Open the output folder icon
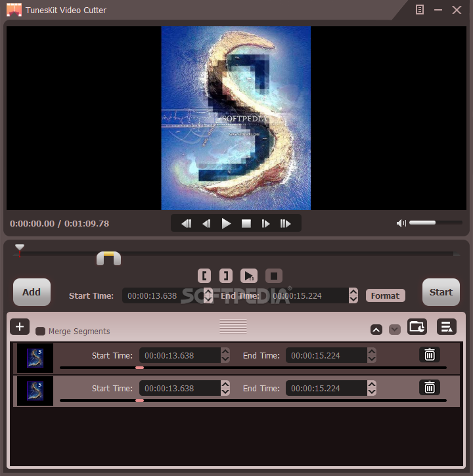The image size is (473, 476). pyautogui.click(x=417, y=327)
